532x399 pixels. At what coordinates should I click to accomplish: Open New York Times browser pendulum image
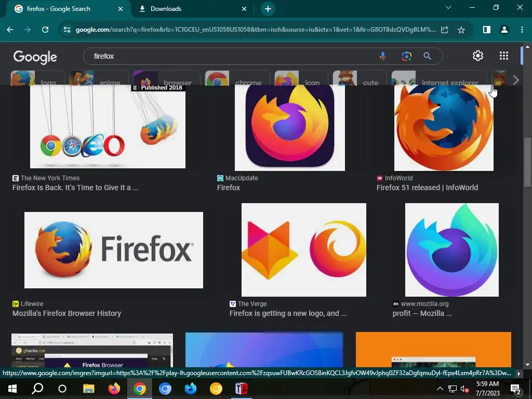108,126
